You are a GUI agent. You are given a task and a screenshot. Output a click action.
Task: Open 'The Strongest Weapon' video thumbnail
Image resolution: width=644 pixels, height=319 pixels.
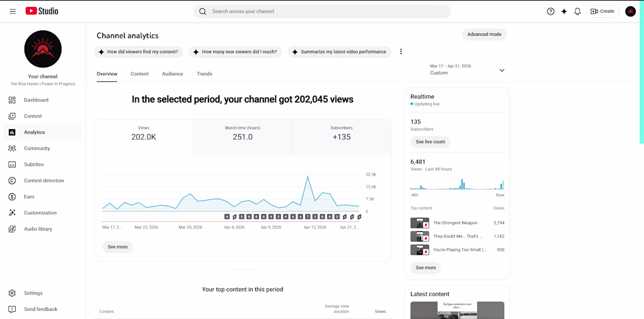(x=420, y=223)
